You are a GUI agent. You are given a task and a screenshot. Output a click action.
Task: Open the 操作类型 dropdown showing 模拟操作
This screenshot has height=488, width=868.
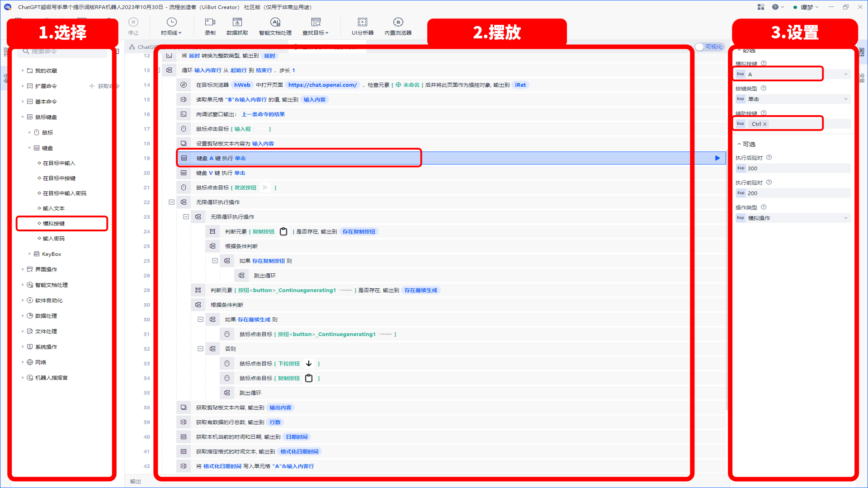tap(846, 218)
